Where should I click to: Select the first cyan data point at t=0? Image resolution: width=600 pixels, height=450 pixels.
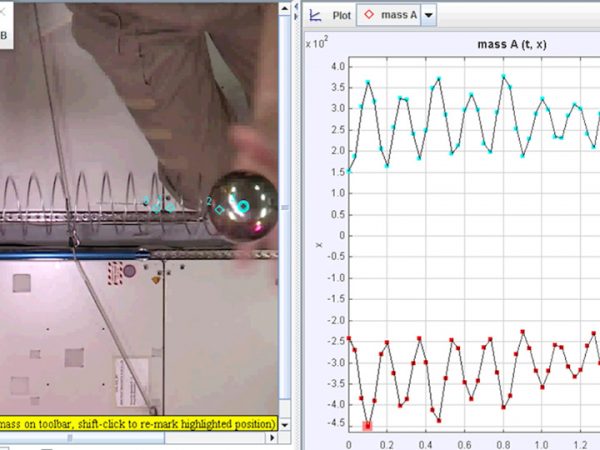pos(349,171)
